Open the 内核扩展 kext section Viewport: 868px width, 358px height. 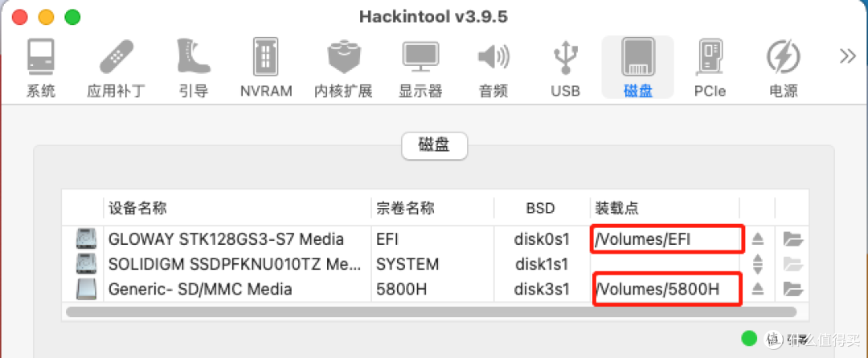[x=343, y=68]
